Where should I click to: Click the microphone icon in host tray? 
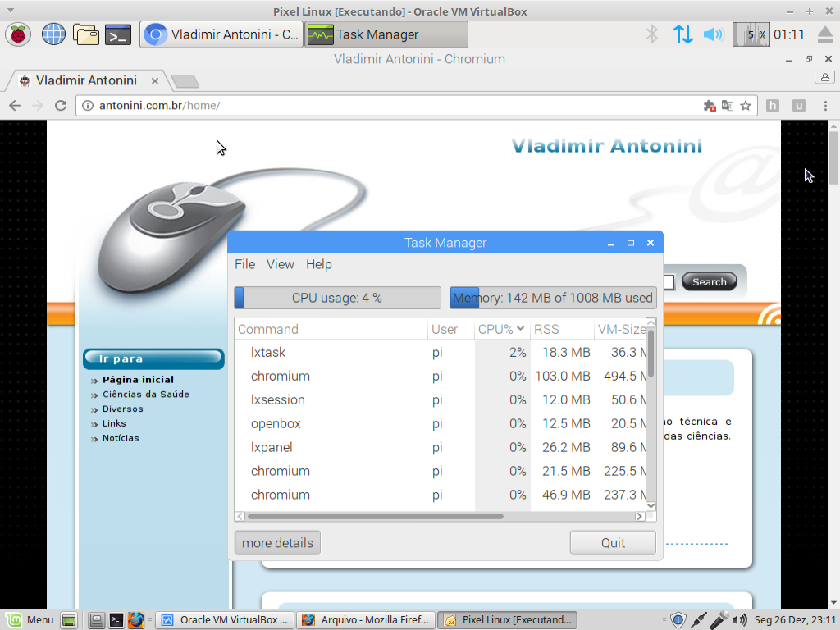pyautogui.click(x=719, y=620)
